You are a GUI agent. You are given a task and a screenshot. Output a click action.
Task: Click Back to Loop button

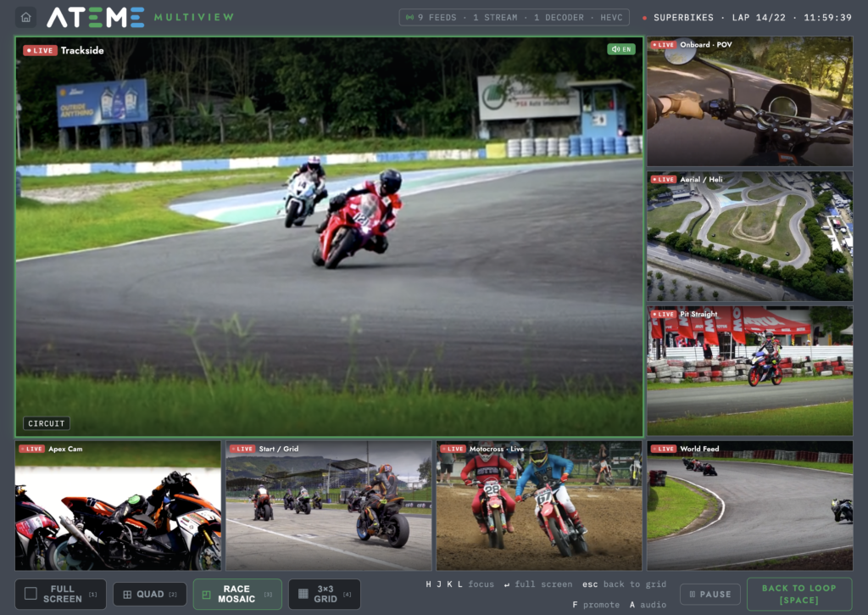tap(799, 594)
